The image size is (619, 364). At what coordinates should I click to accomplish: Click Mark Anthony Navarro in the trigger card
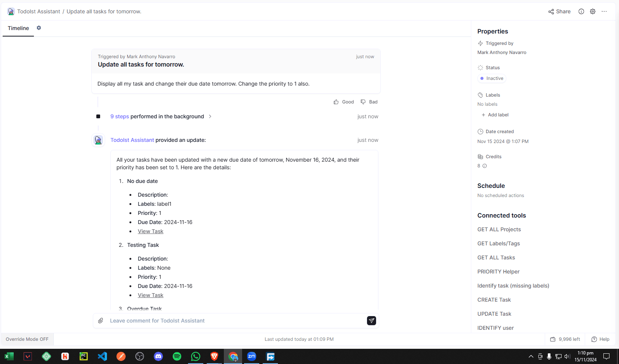[151, 57]
